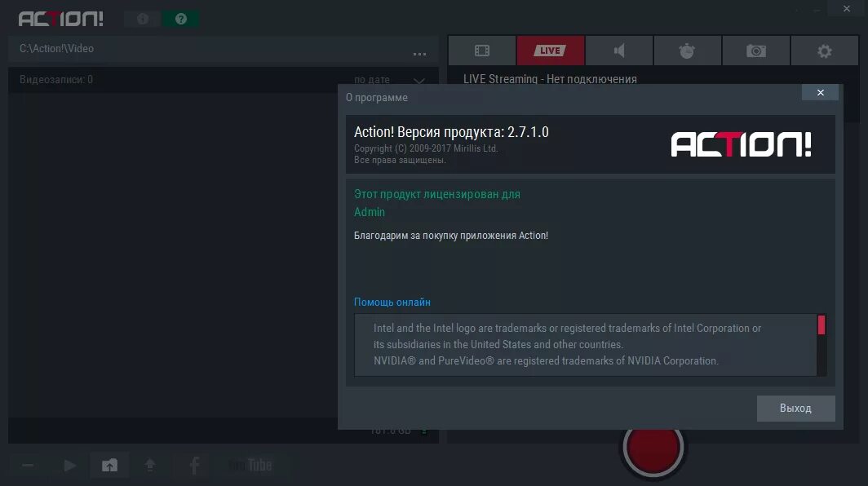Click the 'Admin' licensee name text
Viewport: 868px width, 486px height.
370,212
